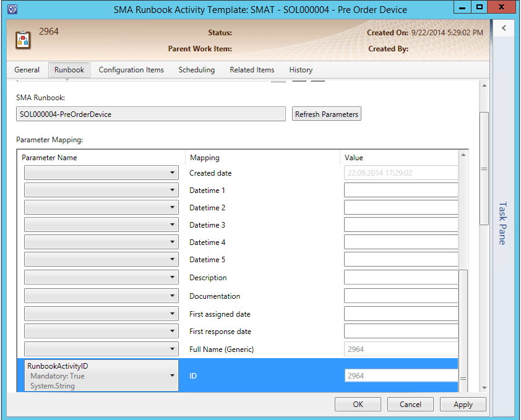View the History tab
Image resolution: width=521 pixels, height=420 pixels.
[301, 70]
